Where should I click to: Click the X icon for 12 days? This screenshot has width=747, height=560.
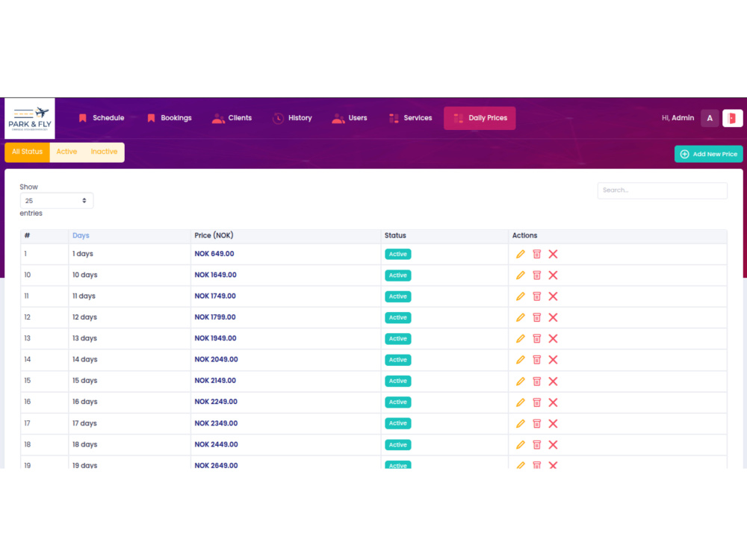(553, 317)
